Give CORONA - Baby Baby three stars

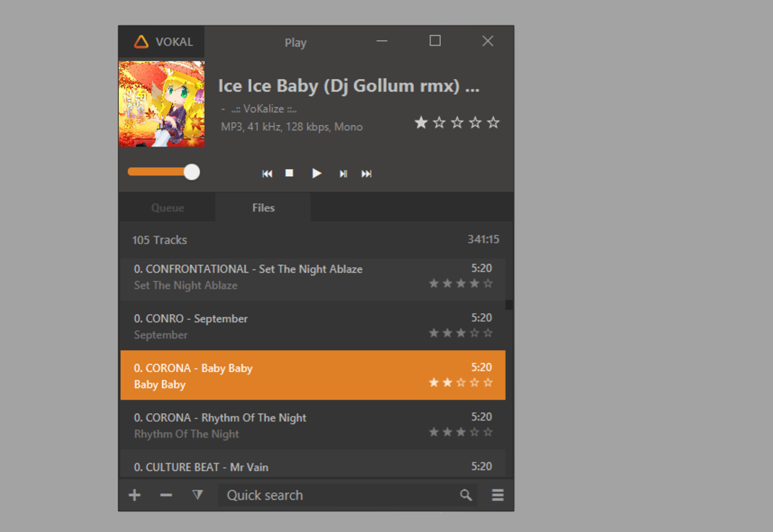461,383
